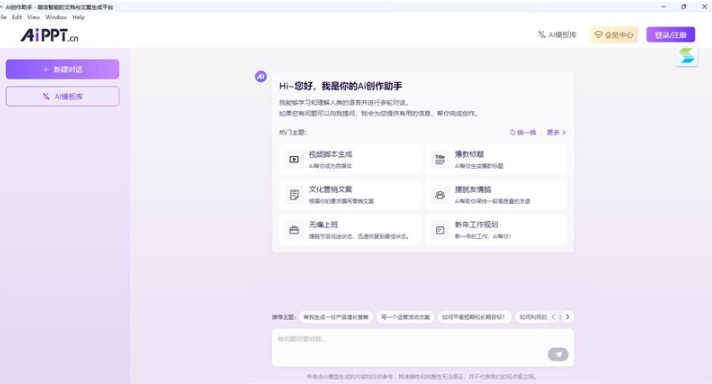Click the AiPPT.cn logo
The image size is (712, 384).
pyautogui.click(x=49, y=35)
